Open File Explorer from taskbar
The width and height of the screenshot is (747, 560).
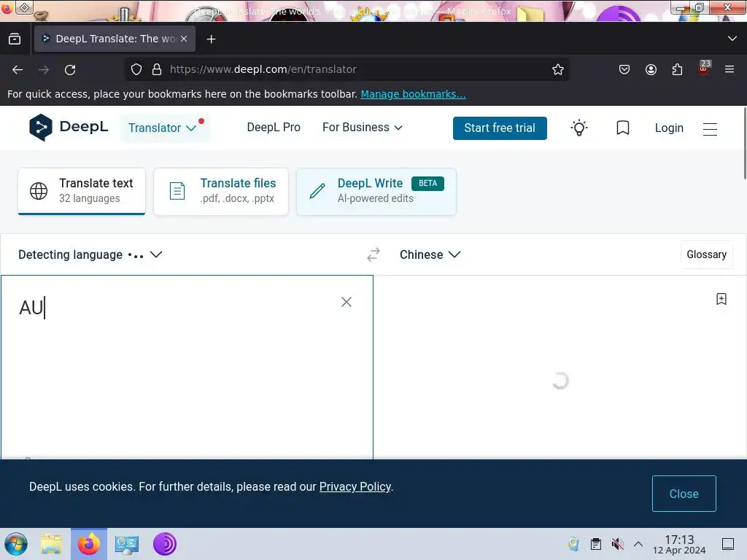point(52,544)
